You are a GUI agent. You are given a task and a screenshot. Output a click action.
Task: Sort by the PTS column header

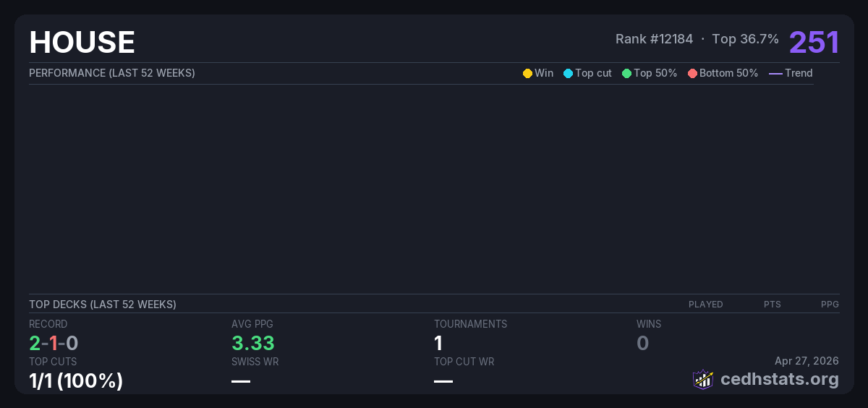[772, 305]
